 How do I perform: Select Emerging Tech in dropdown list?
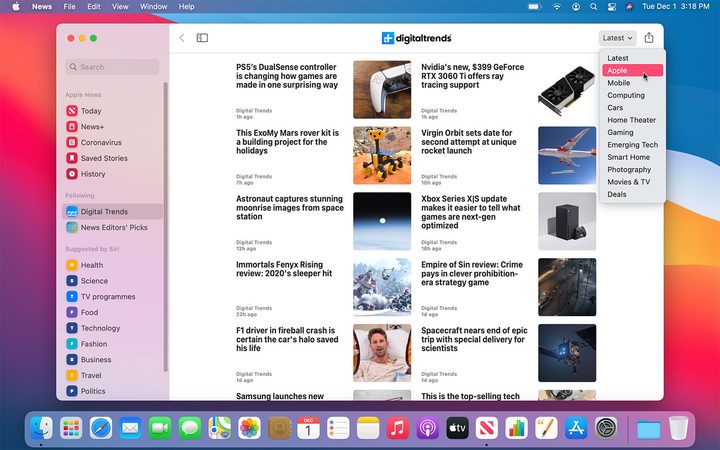point(632,145)
